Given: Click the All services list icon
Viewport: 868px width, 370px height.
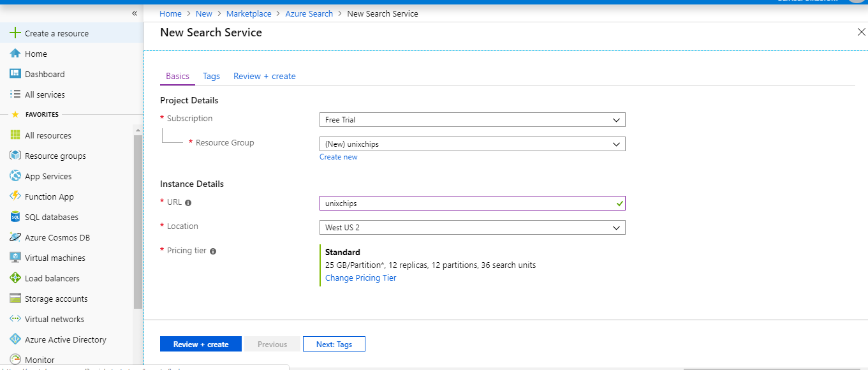Looking at the screenshot, I should (x=15, y=94).
